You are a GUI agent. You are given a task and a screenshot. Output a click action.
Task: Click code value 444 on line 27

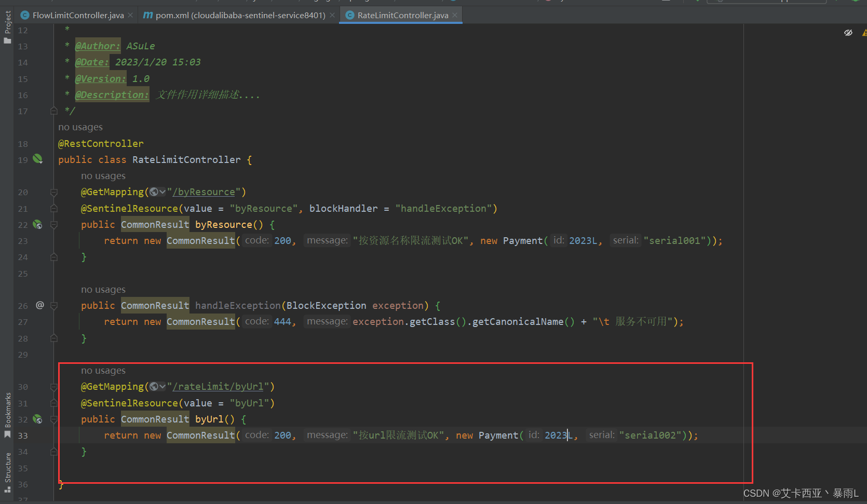coord(282,322)
